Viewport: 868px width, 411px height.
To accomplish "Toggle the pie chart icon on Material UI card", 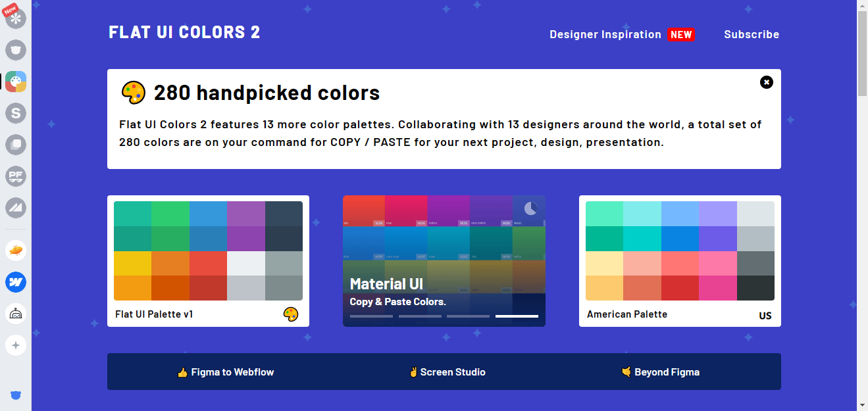I will pos(530,208).
